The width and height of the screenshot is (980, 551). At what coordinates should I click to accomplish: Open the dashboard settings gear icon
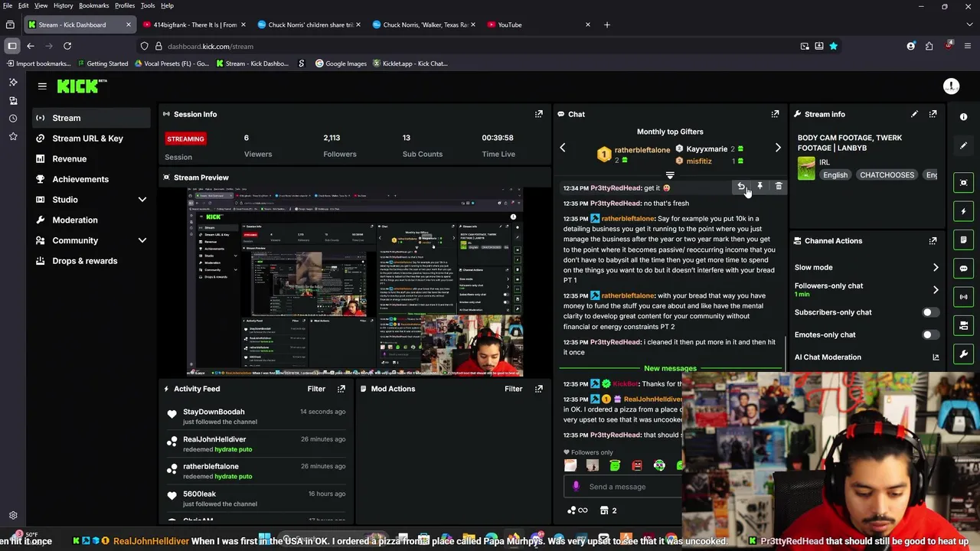coord(13,516)
